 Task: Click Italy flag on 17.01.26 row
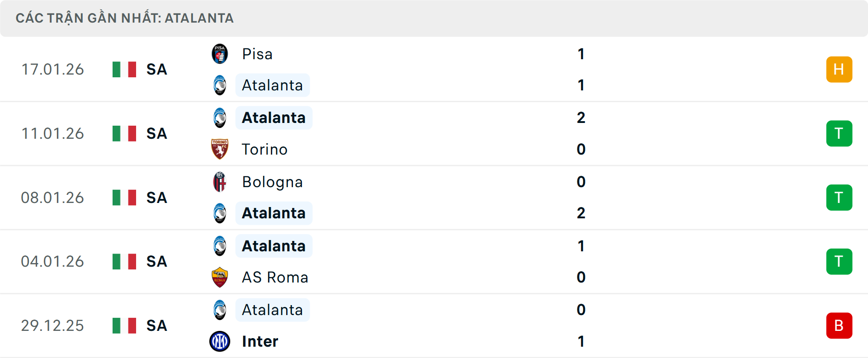[124, 69]
